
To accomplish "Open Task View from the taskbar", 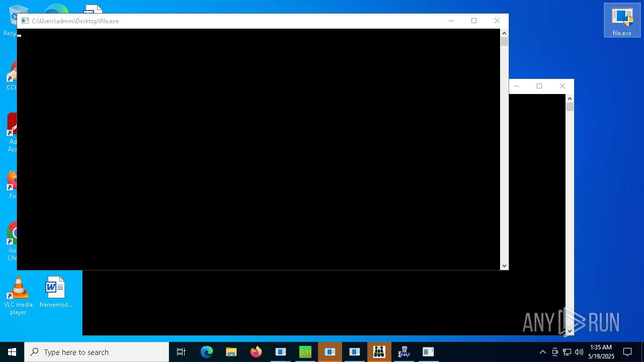I will pyautogui.click(x=181, y=352).
